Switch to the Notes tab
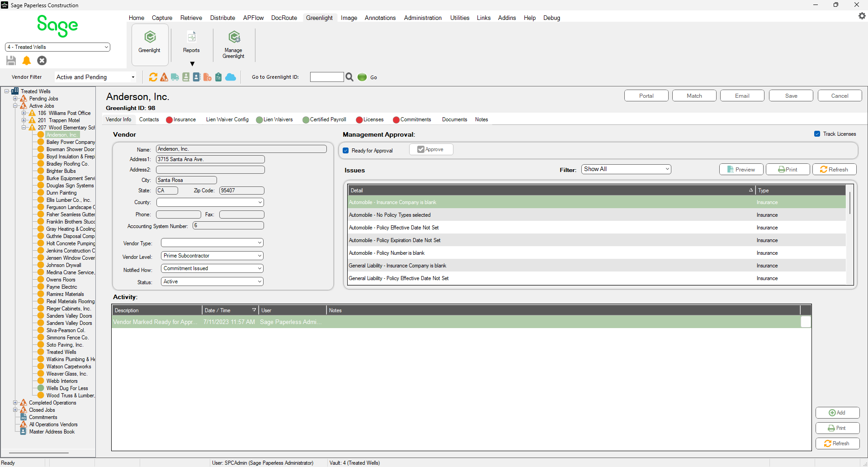The image size is (868, 467). 481,119
